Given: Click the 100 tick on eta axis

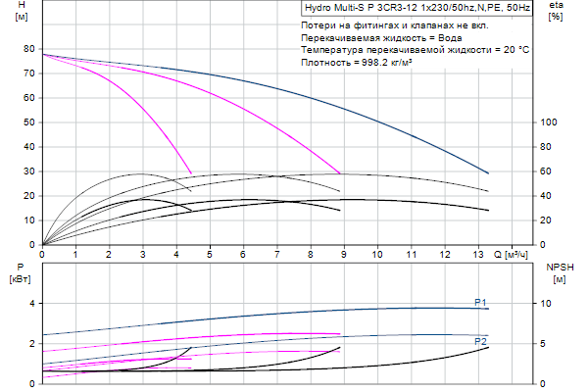Looking at the screenshot, I should (549, 122).
